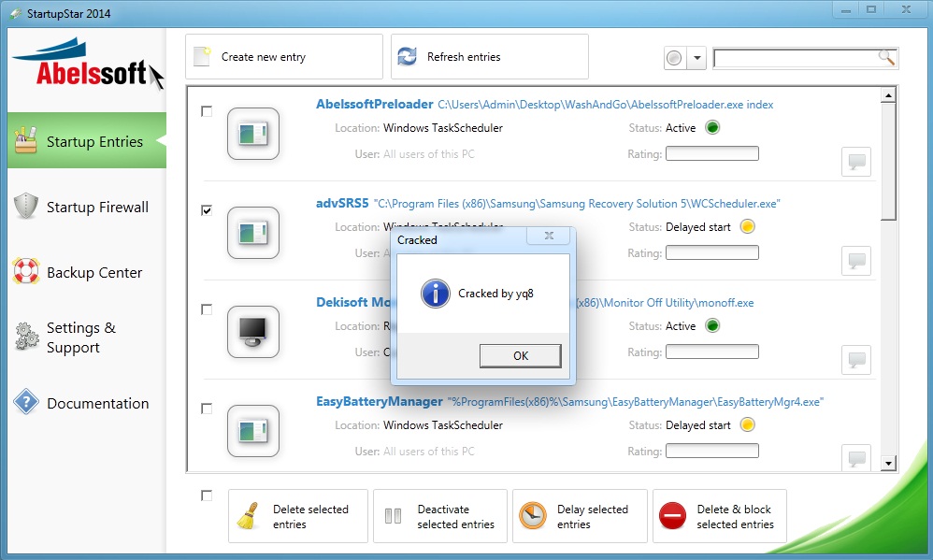Viewport: 933px width, 560px height.
Task: Click advSRS5 yellow Delayed start indicator
Action: click(x=747, y=227)
